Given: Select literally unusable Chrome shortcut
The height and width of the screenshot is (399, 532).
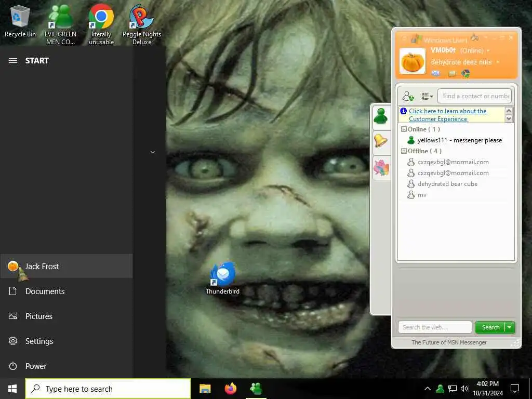Looking at the screenshot, I should pyautogui.click(x=101, y=25).
